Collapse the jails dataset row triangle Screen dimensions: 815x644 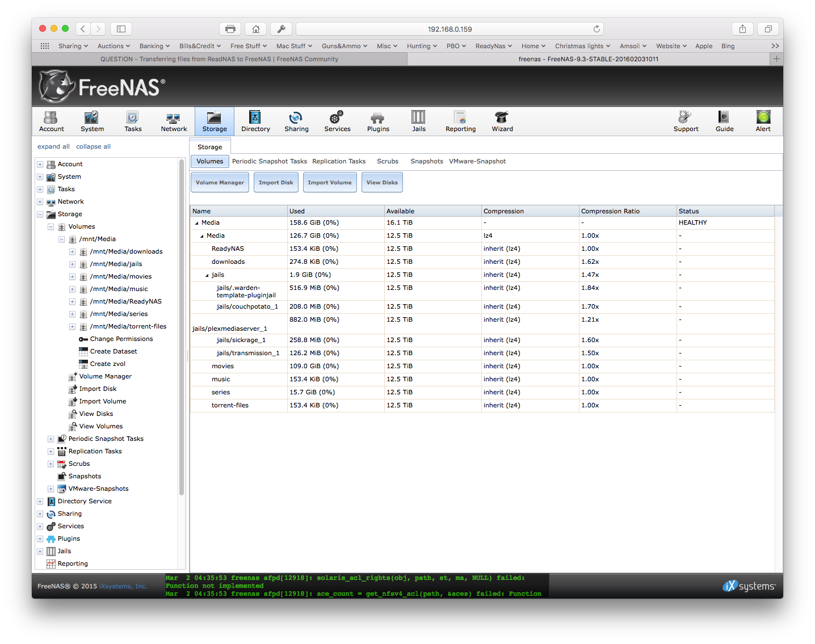pyautogui.click(x=207, y=275)
